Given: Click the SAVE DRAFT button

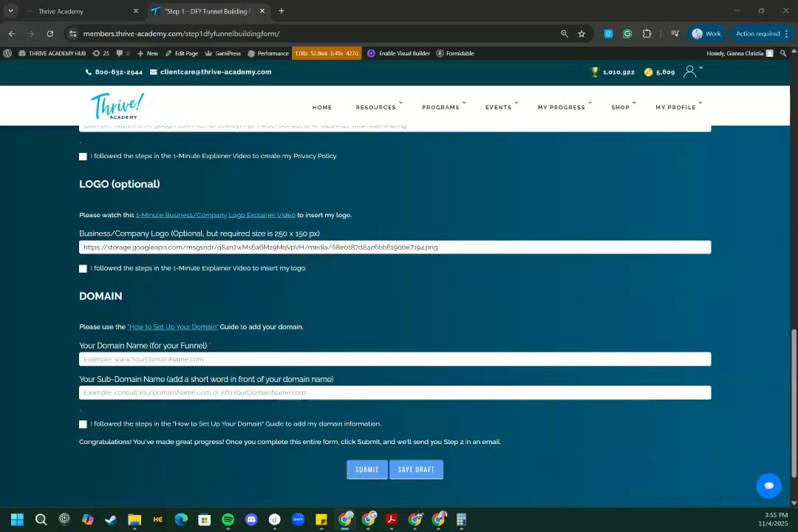Looking at the screenshot, I should coord(416,469).
